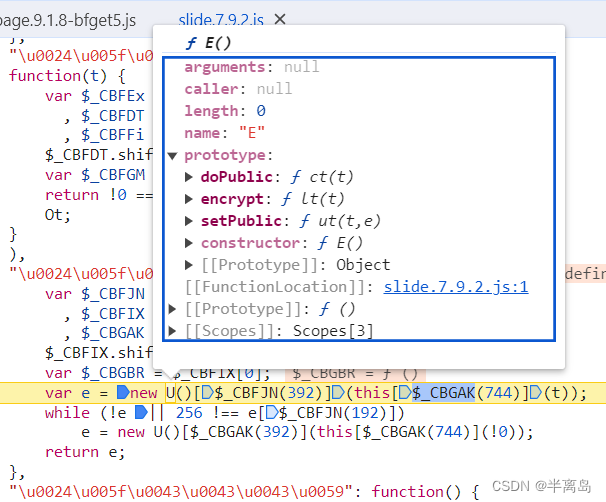Click ', $_CBFIX' code line
The image size is (606, 502).
click(104, 314)
